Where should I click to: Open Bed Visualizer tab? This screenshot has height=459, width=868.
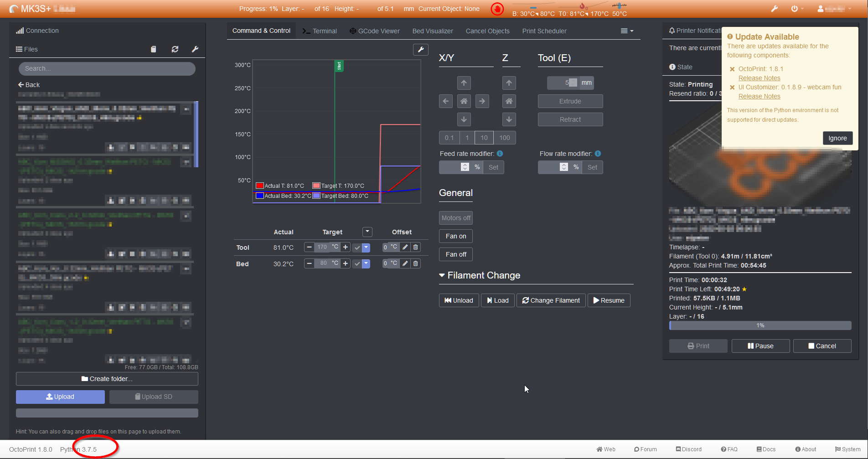pos(433,31)
